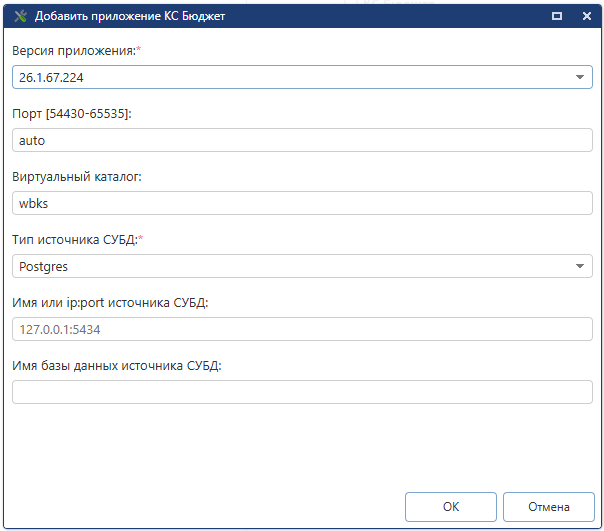Viewport: 604px width, 531px height.
Task: Expand the Тип источника СУБД dropdown arrow
Action: [579, 266]
